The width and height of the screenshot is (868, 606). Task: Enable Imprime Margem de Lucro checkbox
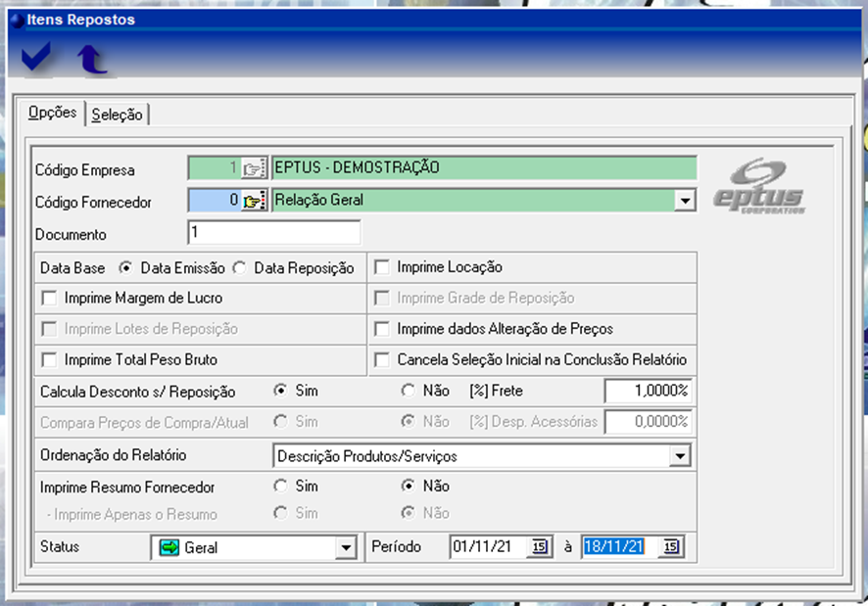(49, 298)
